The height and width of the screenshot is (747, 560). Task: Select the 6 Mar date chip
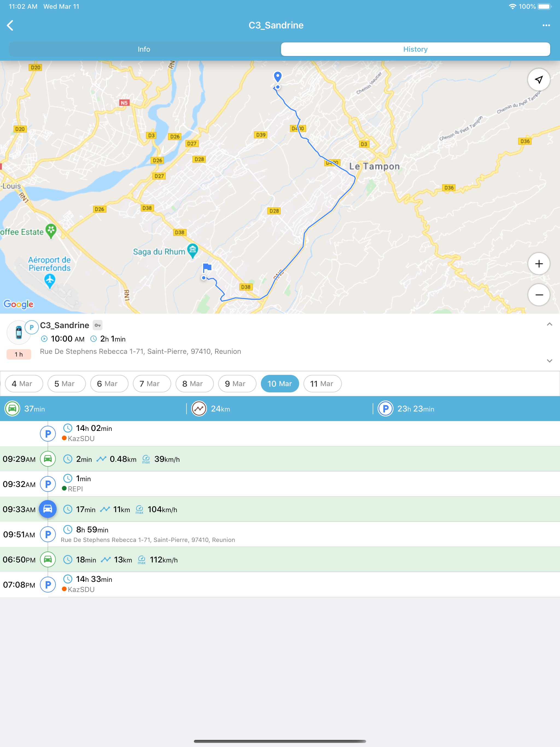click(x=109, y=384)
